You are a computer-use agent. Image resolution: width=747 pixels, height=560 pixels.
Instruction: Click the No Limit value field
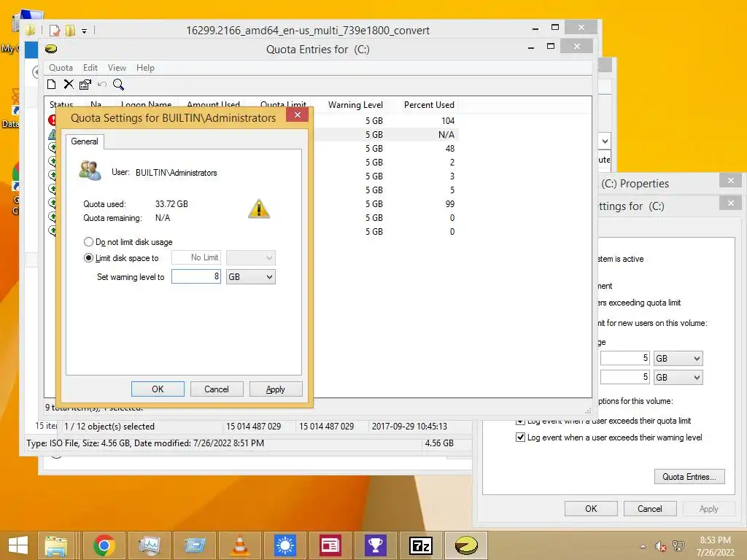pos(196,257)
